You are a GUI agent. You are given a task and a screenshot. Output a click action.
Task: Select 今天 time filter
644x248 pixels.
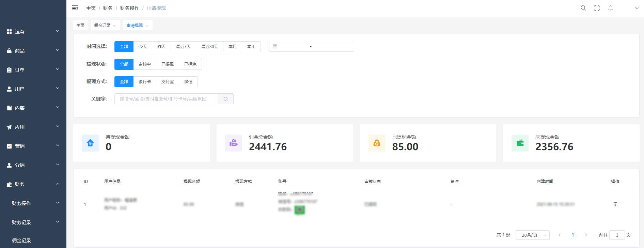143,47
